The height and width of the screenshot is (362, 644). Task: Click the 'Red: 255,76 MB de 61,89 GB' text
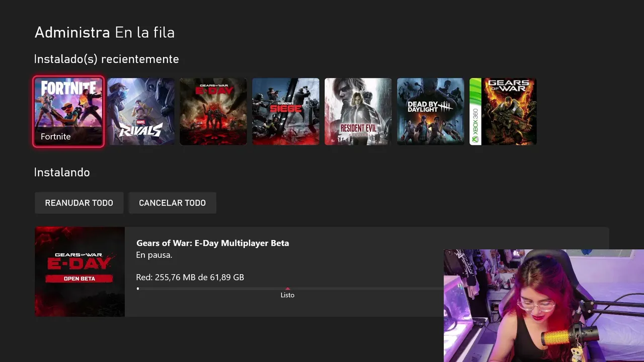190,277
